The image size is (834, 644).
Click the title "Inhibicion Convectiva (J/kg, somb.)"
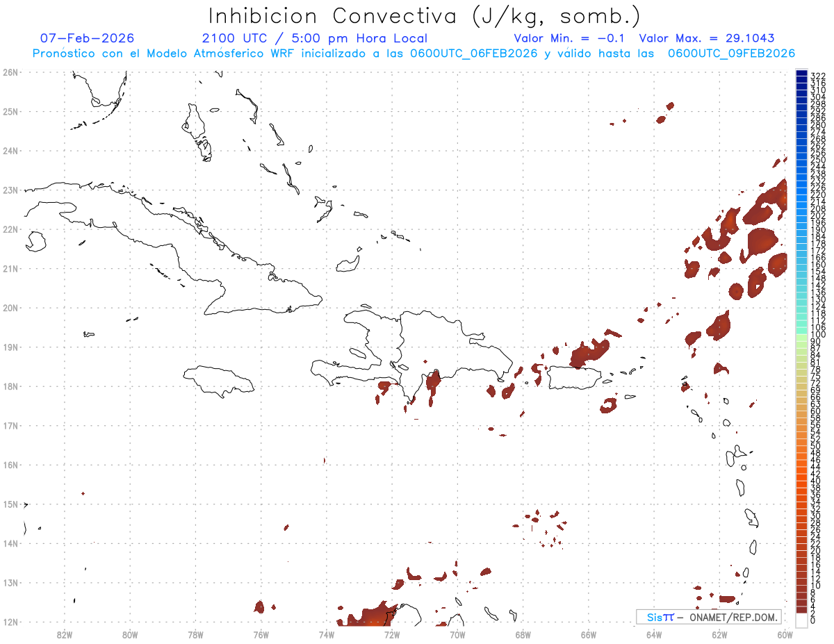click(x=425, y=16)
